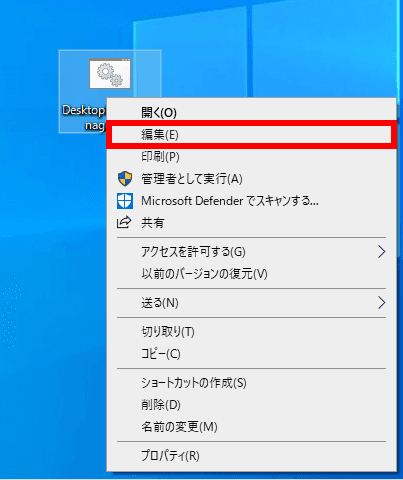This screenshot has height=480, width=403.
Task: Select 名前の変更(M) to rename
Action: [251, 427]
